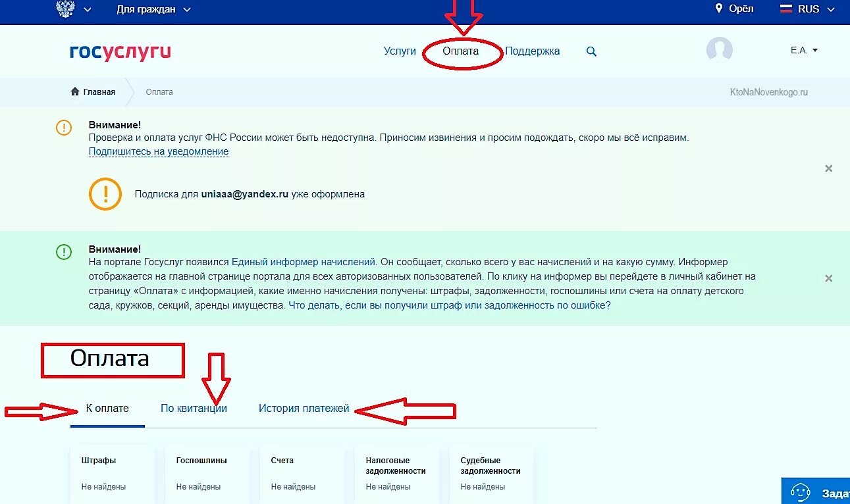850x504 pixels.
Task: Go to the Госуслуги logo home page
Action: click(120, 51)
